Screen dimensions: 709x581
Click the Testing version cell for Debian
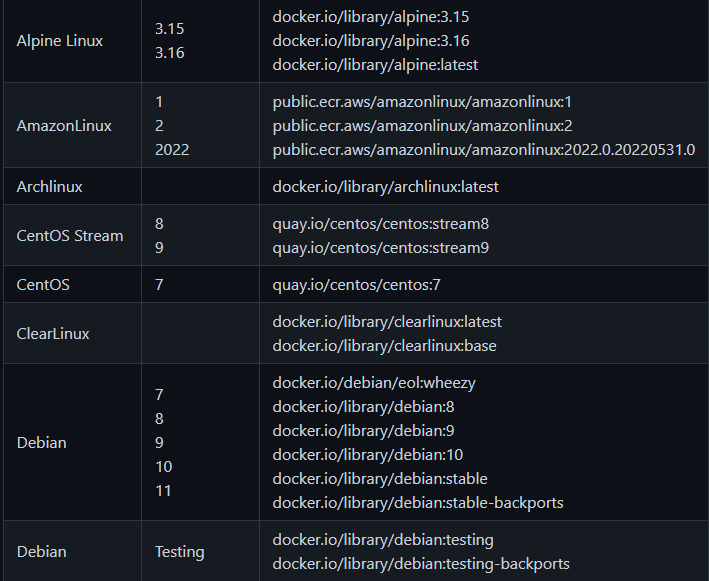click(180, 552)
